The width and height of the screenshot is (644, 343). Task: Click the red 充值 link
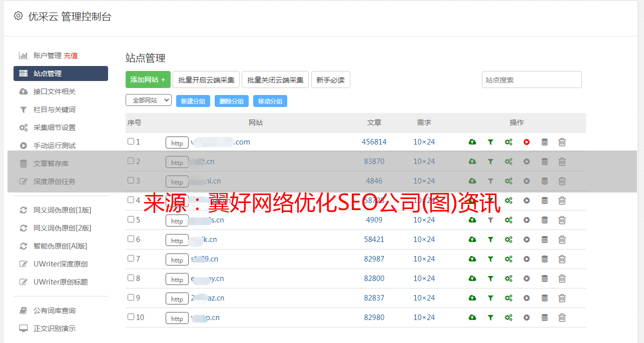71,55
